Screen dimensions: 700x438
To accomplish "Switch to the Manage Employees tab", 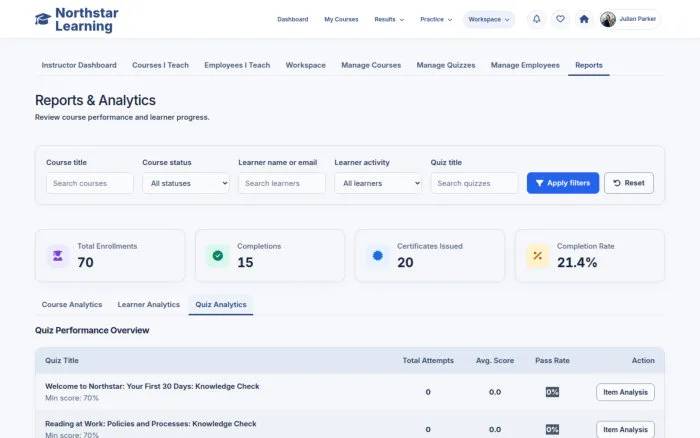I will click(x=525, y=65).
